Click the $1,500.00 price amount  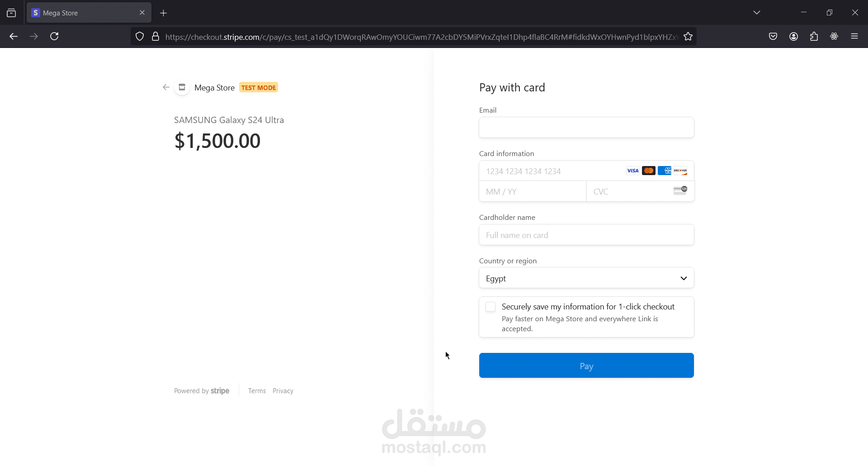point(217,141)
